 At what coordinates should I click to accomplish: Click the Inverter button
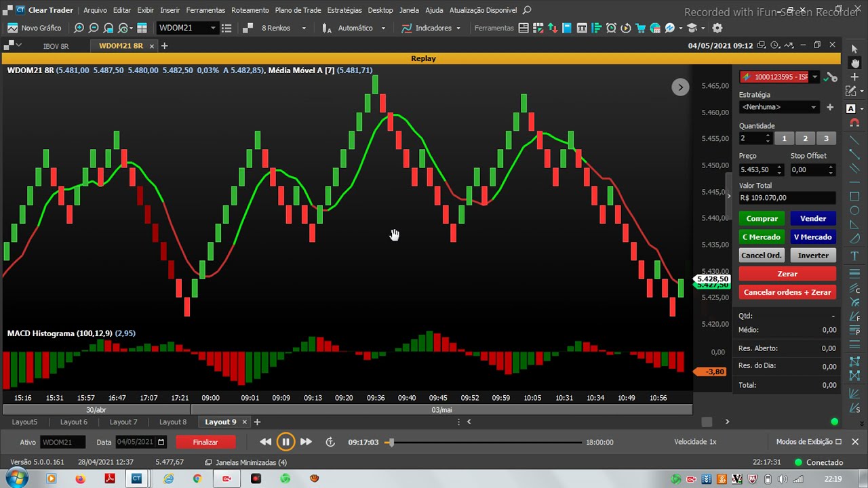point(813,255)
